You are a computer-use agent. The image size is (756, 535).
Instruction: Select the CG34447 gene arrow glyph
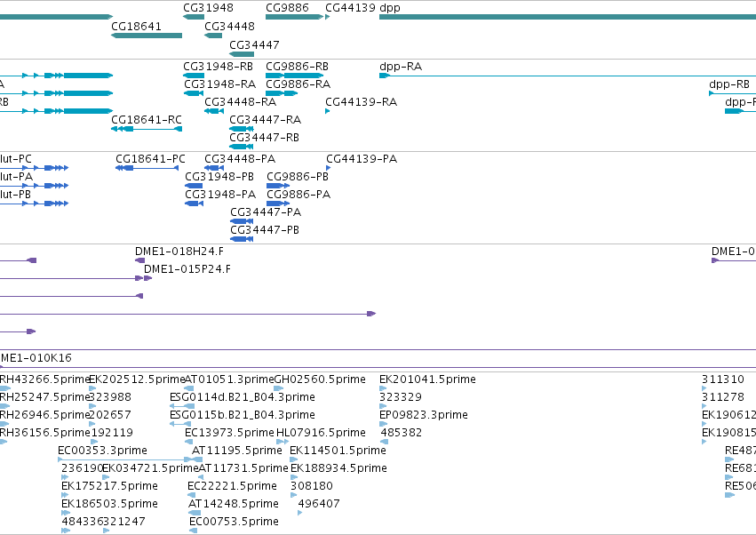[x=242, y=54]
